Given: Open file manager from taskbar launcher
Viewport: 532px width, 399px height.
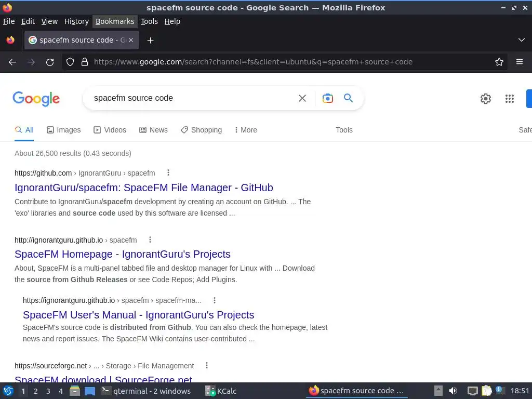Looking at the screenshot, I should [75, 391].
